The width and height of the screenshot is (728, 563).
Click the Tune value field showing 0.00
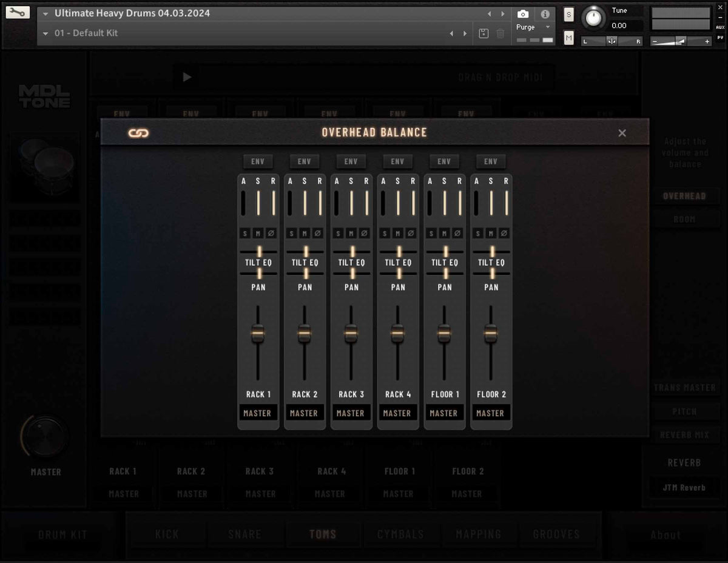click(627, 25)
